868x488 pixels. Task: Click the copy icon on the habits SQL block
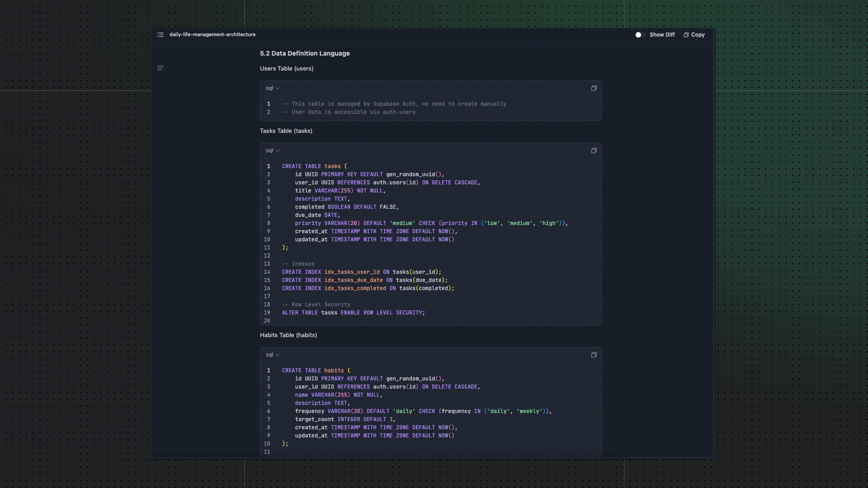[x=594, y=355]
